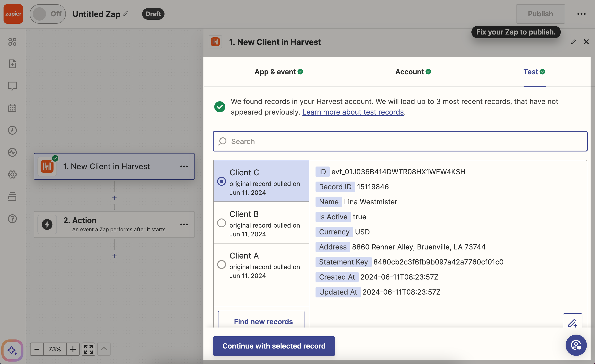This screenshot has height=364, width=595.
Task: Select the Client B record radio button
Action: tap(221, 223)
